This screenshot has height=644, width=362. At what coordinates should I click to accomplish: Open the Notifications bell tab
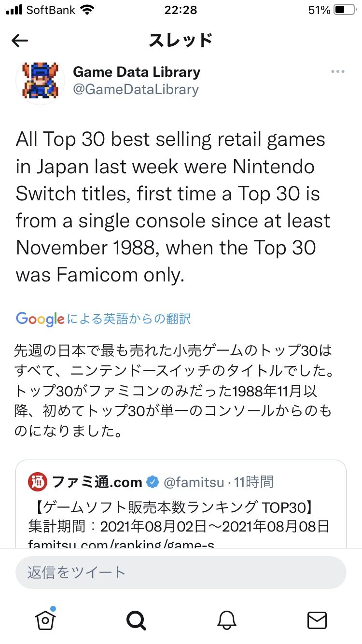(x=226, y=620)
